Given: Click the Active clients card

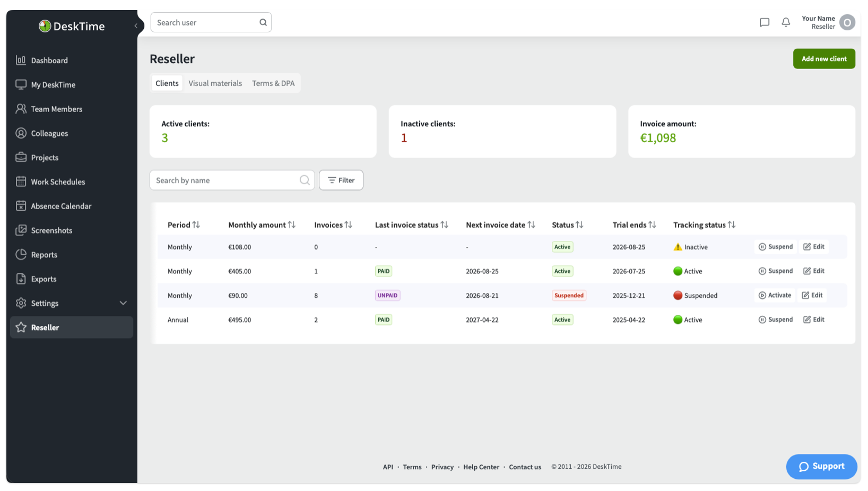Looking at the screenshot, I should point(263,131).
